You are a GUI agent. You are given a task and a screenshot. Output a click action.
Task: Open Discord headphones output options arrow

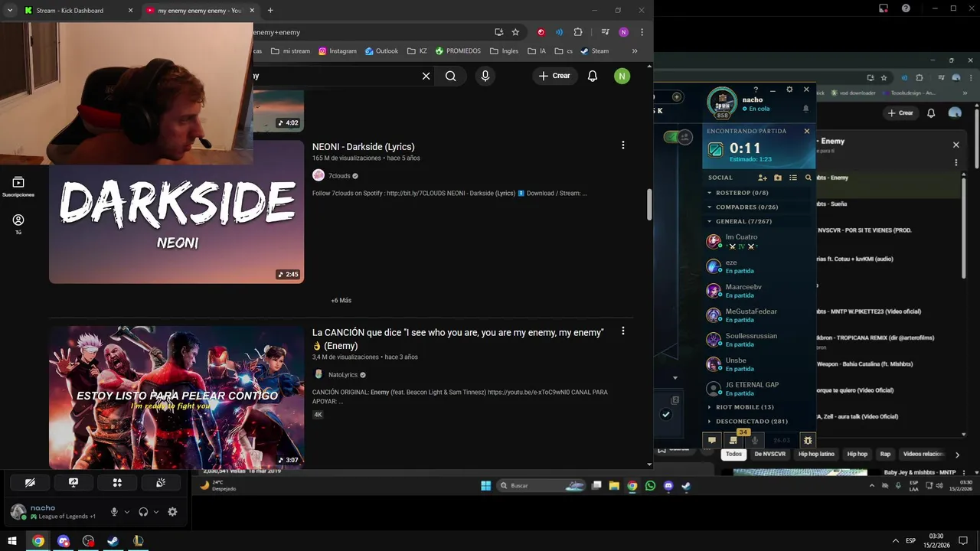156,512
